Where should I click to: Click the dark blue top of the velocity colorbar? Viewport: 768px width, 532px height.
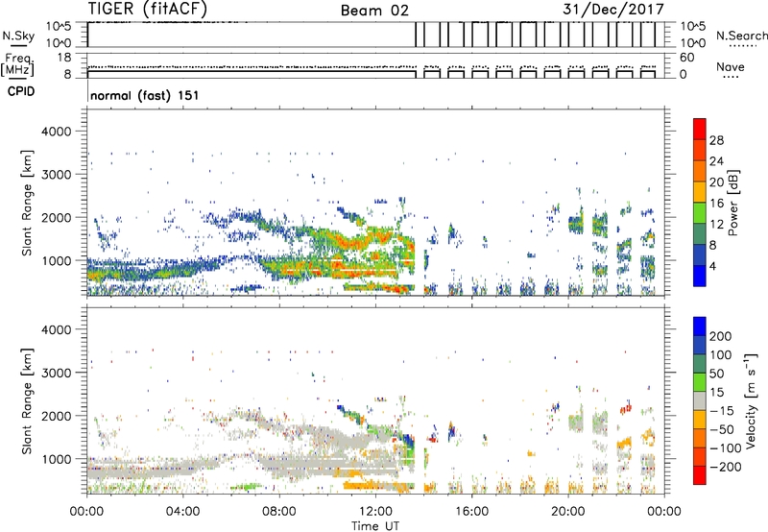coord(700,326)
